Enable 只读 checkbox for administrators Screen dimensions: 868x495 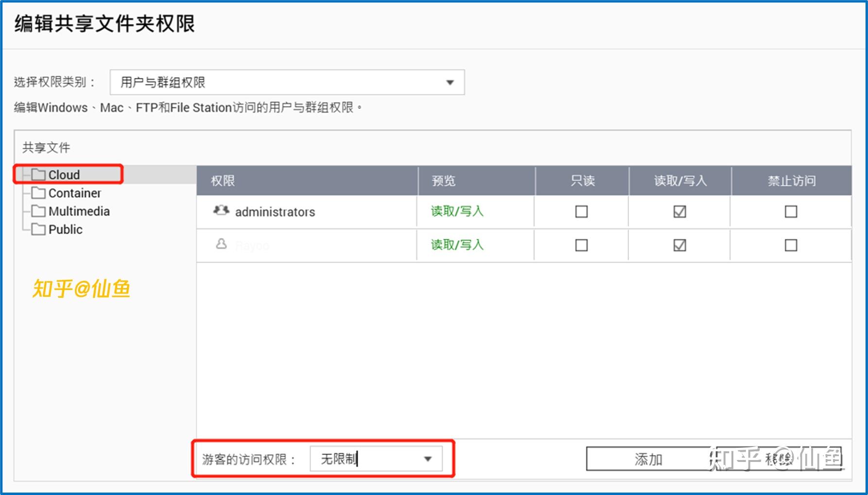coord(581,211)
